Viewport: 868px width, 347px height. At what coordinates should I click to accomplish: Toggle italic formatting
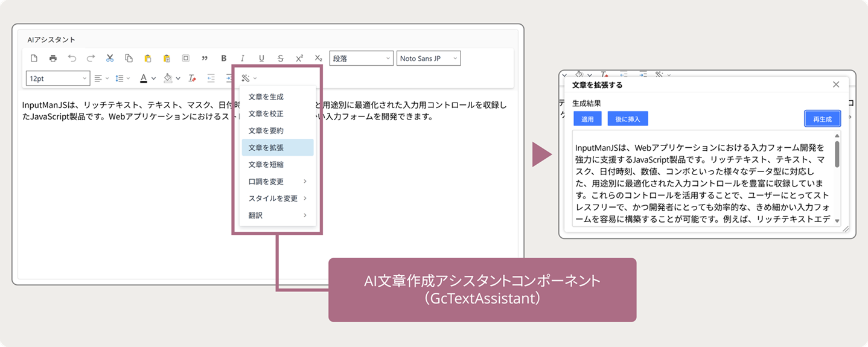[243, 59]
